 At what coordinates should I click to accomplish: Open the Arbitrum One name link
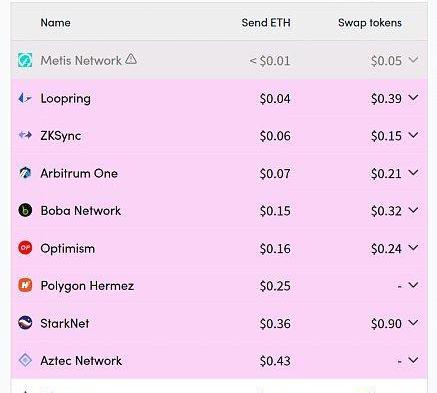pyautogui.click(x=79, y=173)
